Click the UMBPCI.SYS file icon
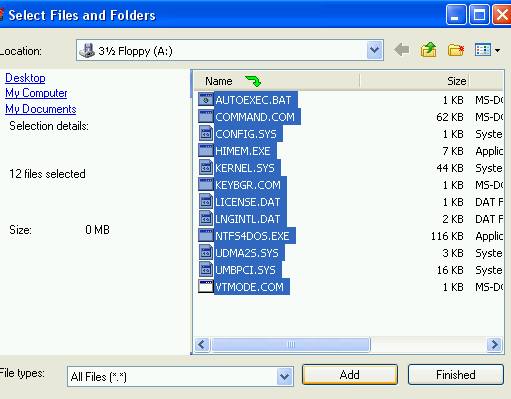 (x=206, y=269)
